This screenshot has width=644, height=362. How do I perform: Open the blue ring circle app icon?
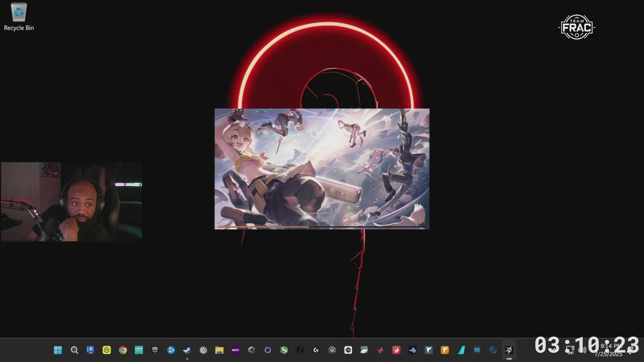[268, 350]
